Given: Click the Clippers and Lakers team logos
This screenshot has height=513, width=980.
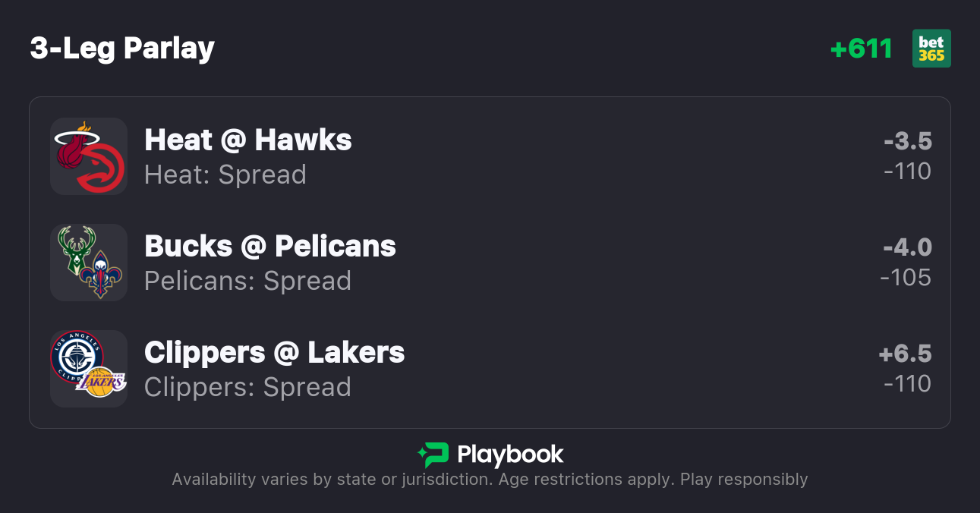Looking at the screenshot, I should click(x=89, y=369).
